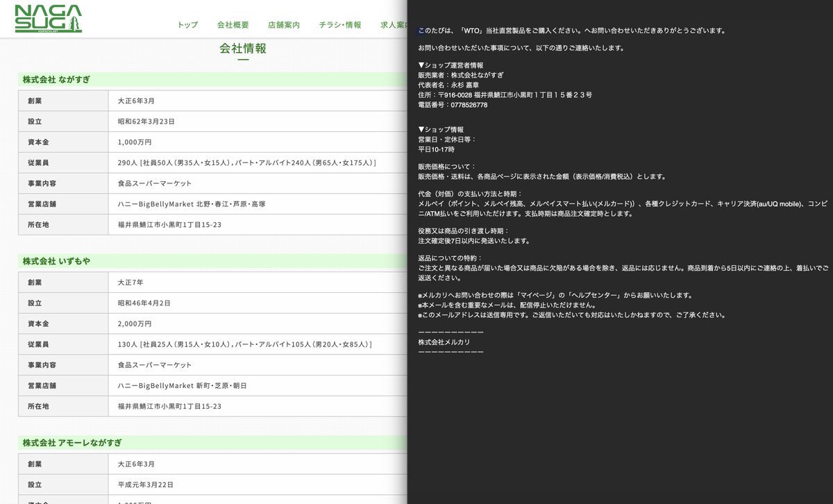833x504 pixels.
Task: Select the 290人 employees cell
Action: point(247,162)
